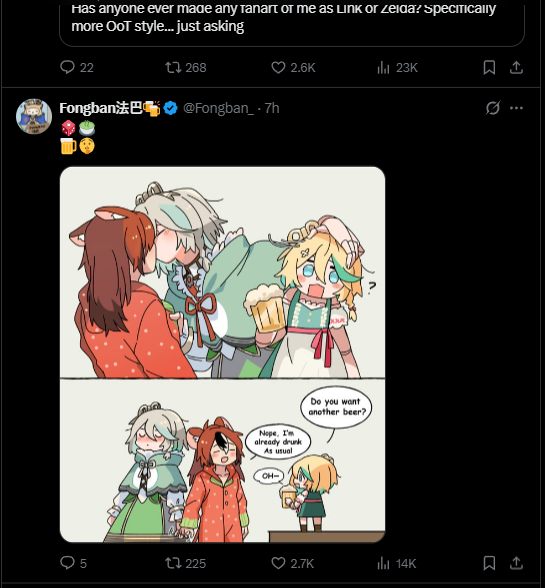Open the quoted tweet about Link or Zelda
The width and height of the screenshot is (545, 588).
click(292, 22)
